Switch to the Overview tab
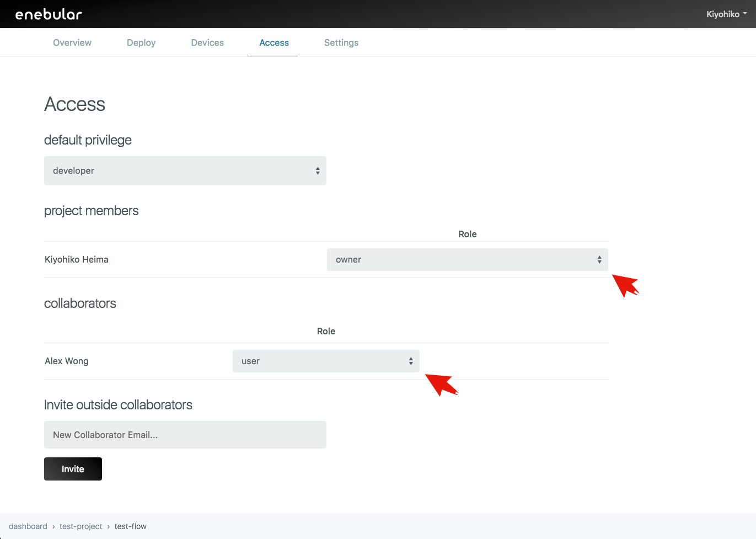 coord(72,42)
